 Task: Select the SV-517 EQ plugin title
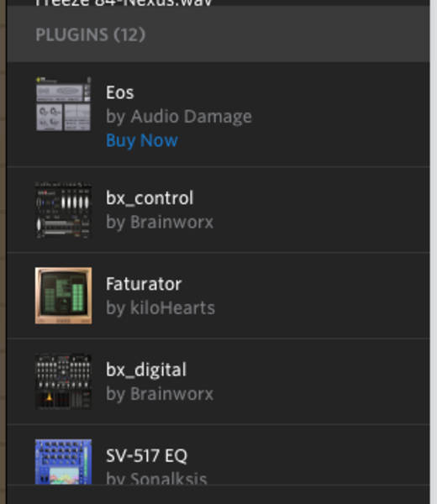(x=146, y=455)
